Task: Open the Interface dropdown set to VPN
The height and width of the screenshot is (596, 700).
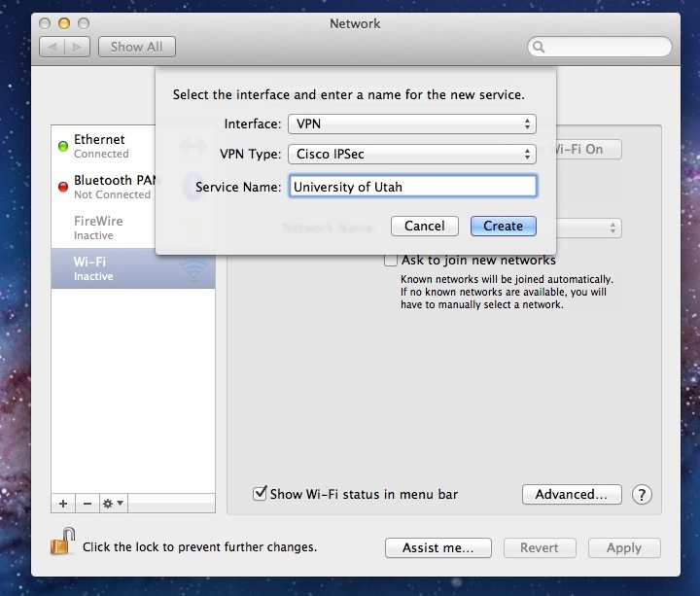Action: point(412,123)
